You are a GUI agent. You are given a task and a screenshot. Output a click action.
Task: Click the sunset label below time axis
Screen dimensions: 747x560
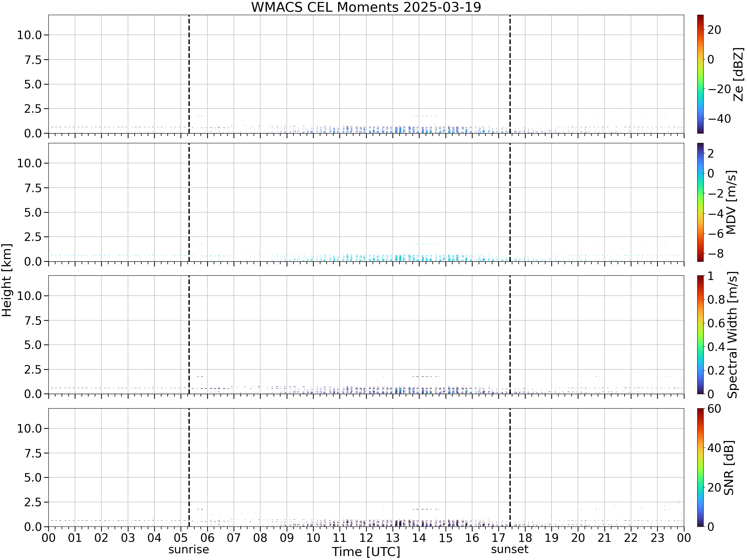[510, 549]
